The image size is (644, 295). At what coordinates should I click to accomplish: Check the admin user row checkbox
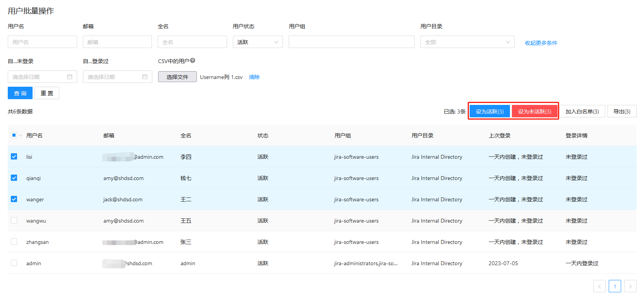pos(14,263)
